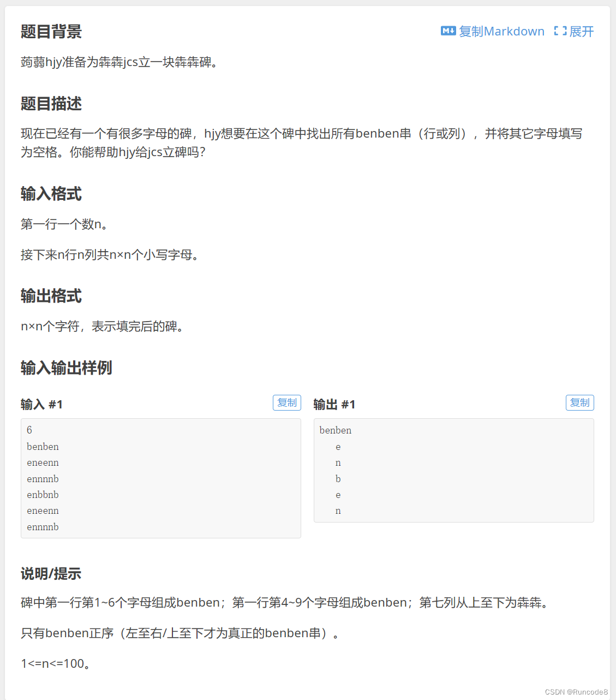This screenshot has height=700, width=616.
Task: Click the 输入 #1 label
Action: pyautogui.click(x=42, y=405)
